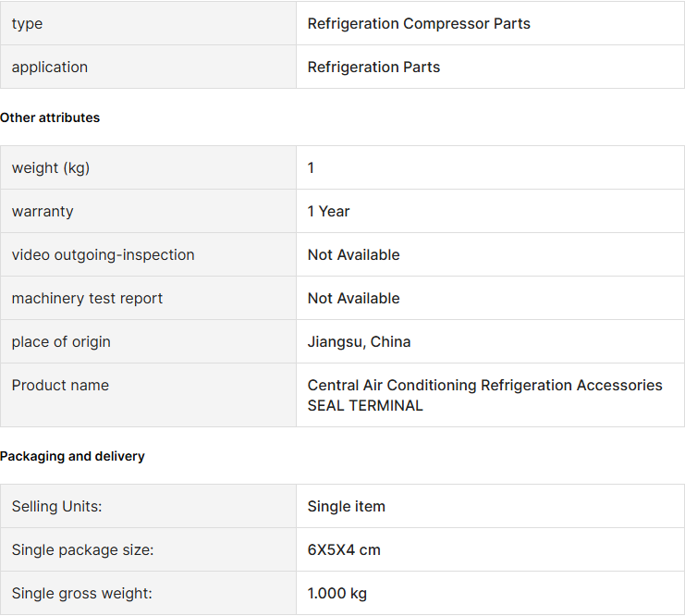Image resolution: width=685 pixels, height=616 pixels.
Task: Click the 'Product name' label cell
Action: (x=60, y=386)
